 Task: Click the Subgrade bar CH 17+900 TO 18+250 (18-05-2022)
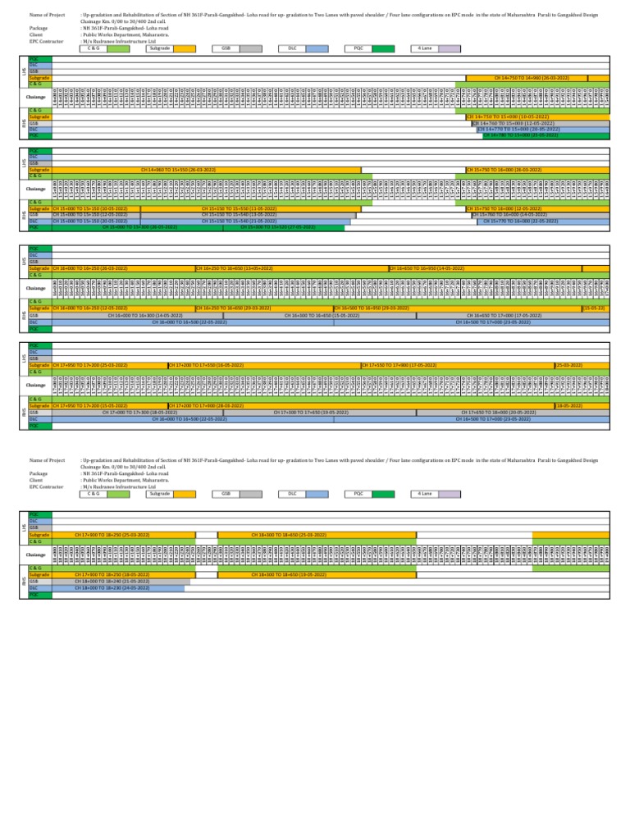(x=124, y=575)
